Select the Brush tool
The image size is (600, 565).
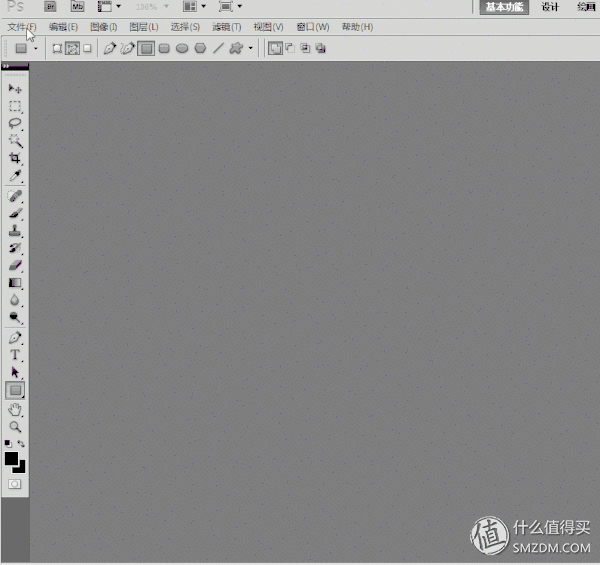(x=15, y=213)
